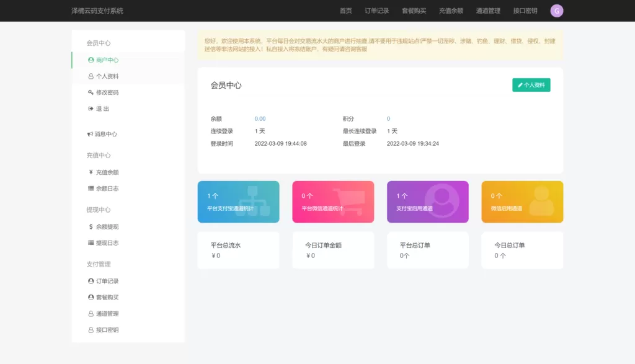
Task: Click the ¥ icon next to 充值余额
Action: (91, 172)
